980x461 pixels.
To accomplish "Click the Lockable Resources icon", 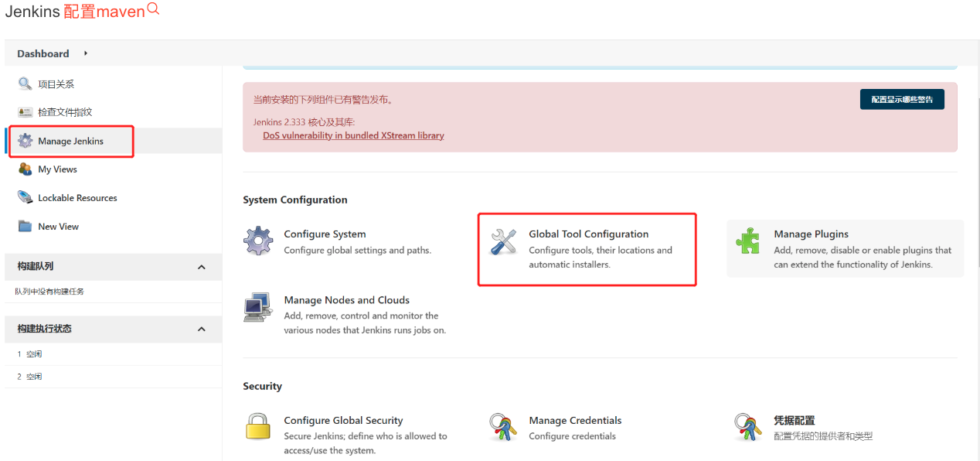I will point(25,197).
